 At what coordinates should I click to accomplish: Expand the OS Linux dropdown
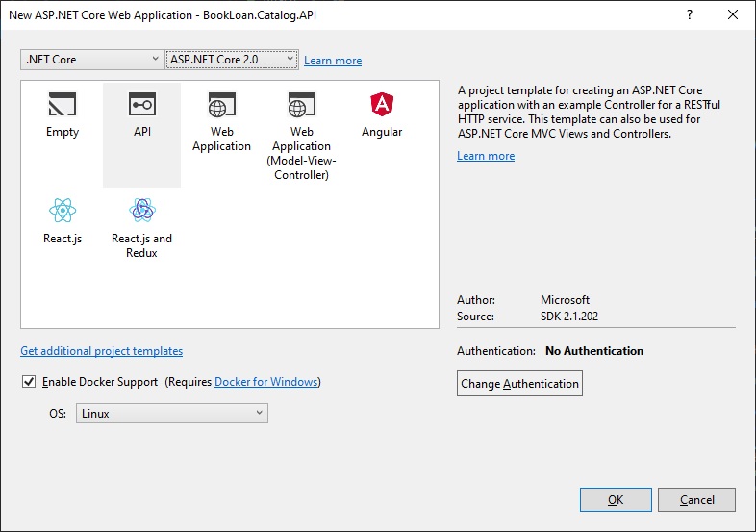[172, 414]
